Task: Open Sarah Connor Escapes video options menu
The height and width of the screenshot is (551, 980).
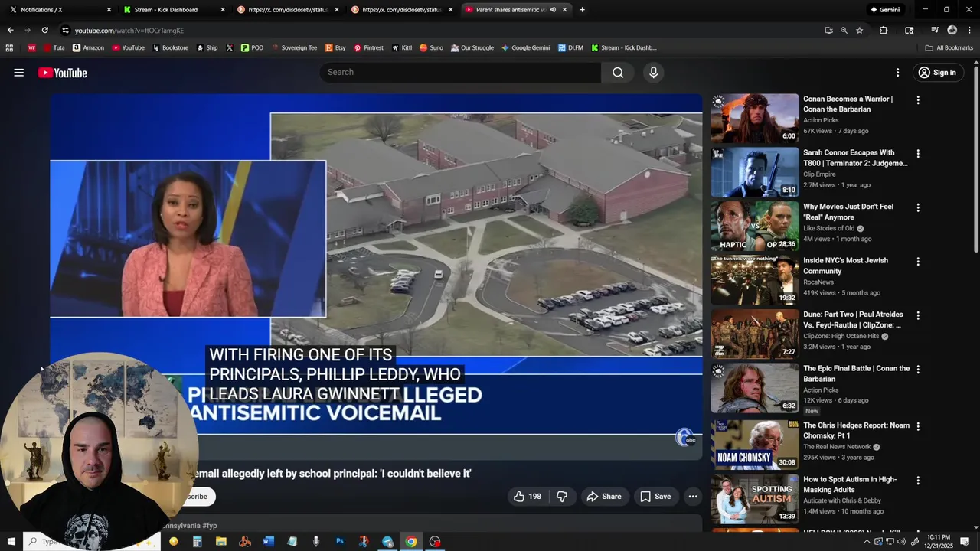Action: [918, 154]
